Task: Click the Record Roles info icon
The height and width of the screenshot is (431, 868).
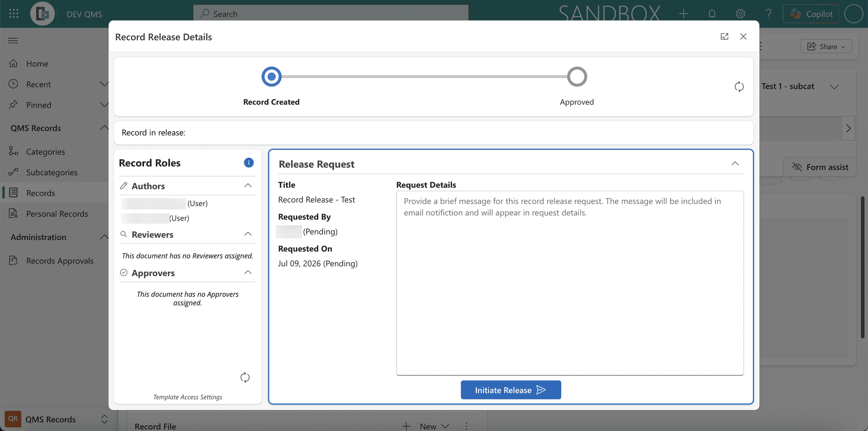Action: pyautogui.click(x=249, y=162)
